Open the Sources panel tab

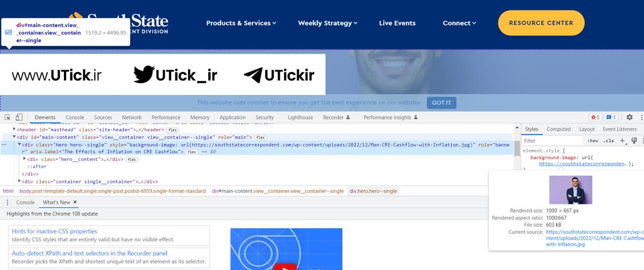(x=103, y=117)
